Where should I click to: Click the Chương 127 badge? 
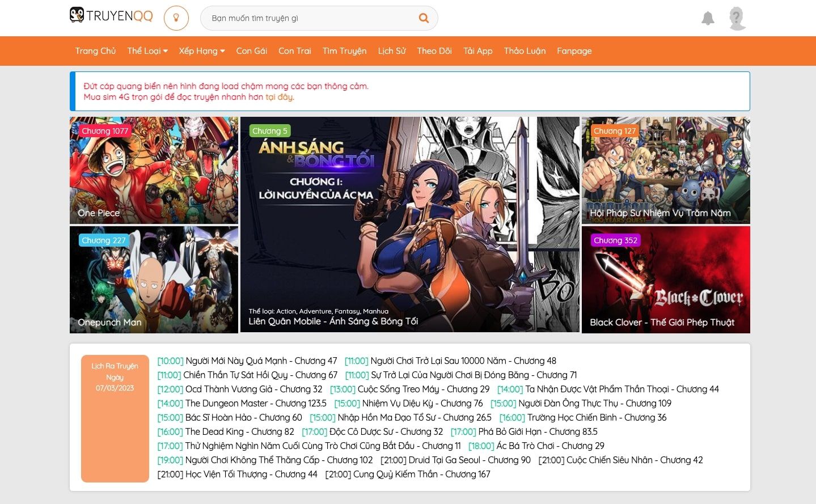[615, 131]
